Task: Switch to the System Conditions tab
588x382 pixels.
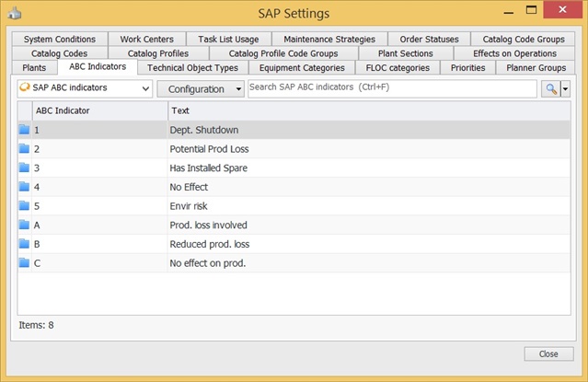Action: click(60, 39)
